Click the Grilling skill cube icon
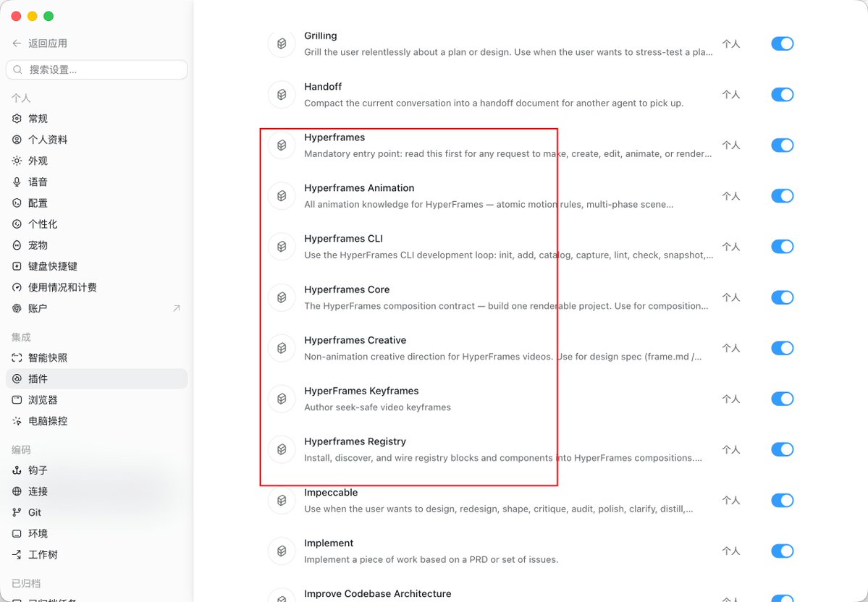 point(282,43)
